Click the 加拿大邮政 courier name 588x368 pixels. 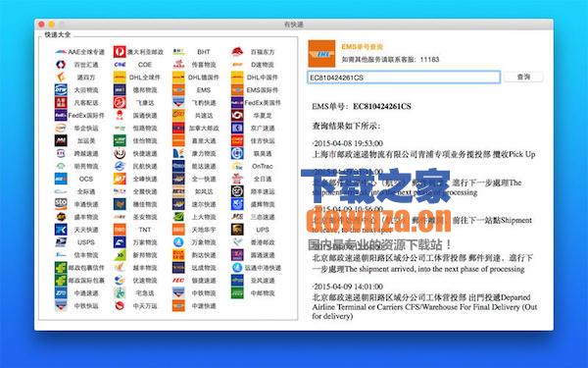pyautogui.click(x=204, y=128)
